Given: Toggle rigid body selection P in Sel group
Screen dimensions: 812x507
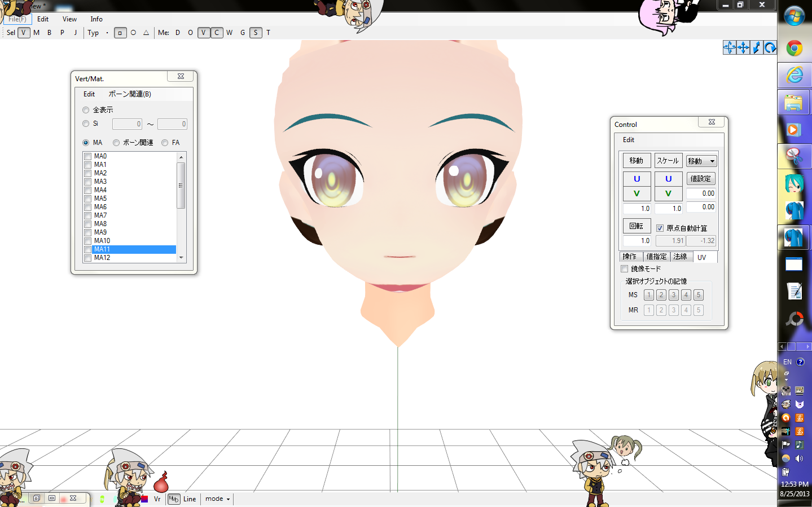Looking at the screenshot, I should (62, 33).
